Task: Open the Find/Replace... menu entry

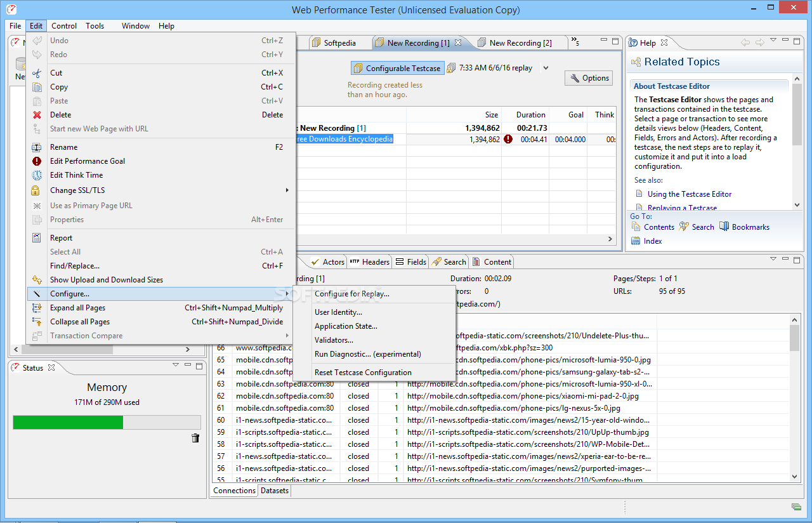Action: click(x=161, y=265)
